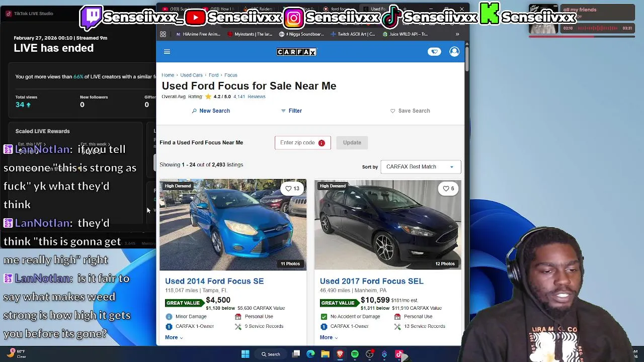Open the HiAnime Free Anime bookmark
644x362 pixels.
tap(198, 34)
